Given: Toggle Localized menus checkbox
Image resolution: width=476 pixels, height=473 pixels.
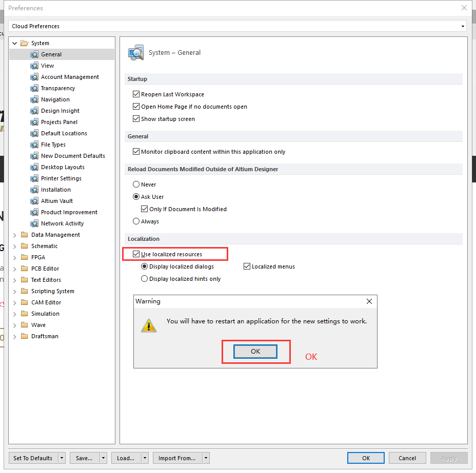Looking at the screenshot, I should 247,266.
